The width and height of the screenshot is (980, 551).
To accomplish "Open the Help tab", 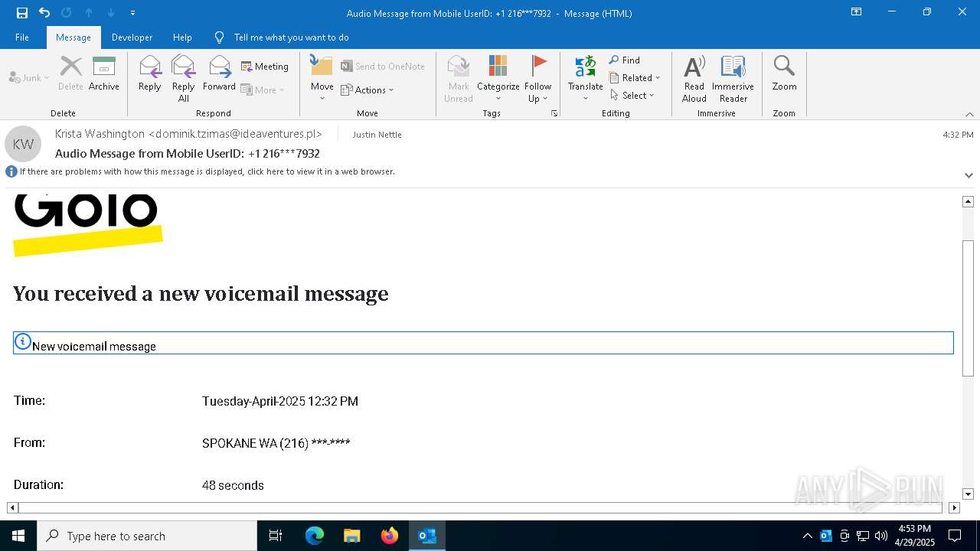I will [x=182, y=37].
